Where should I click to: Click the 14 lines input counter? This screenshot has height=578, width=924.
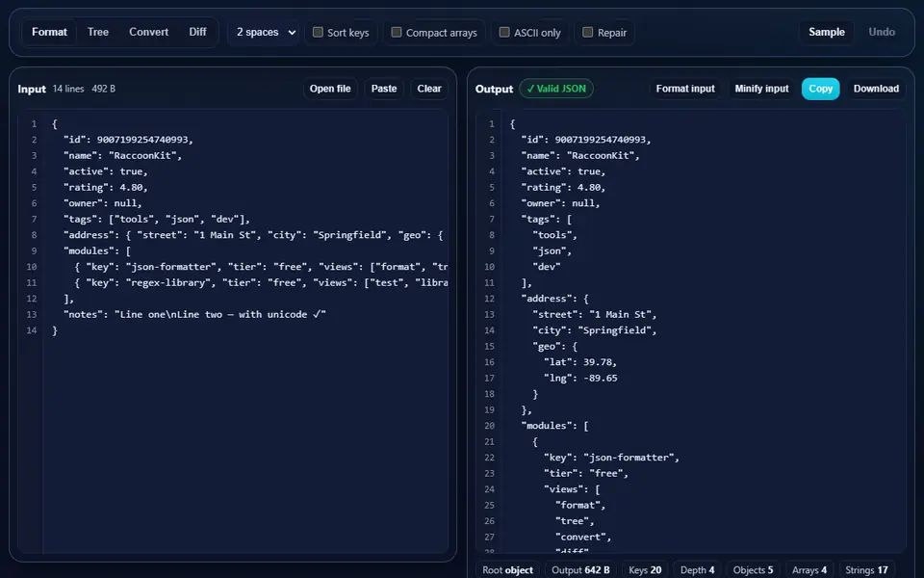coord(68,89)
